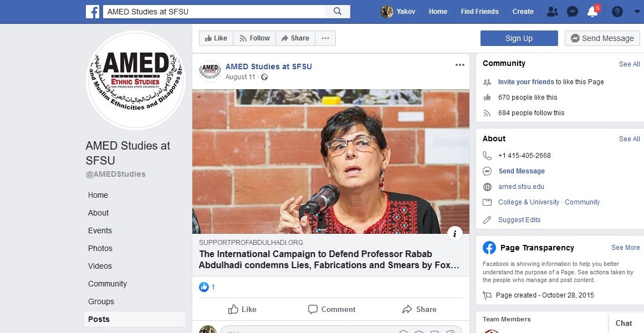Go to Home in the top navigation

[x=438, y=12]
